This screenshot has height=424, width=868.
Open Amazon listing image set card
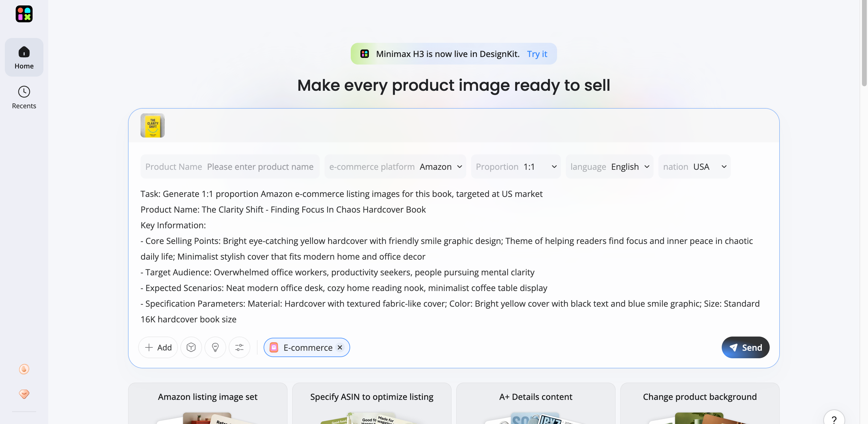tap(207, 403)
